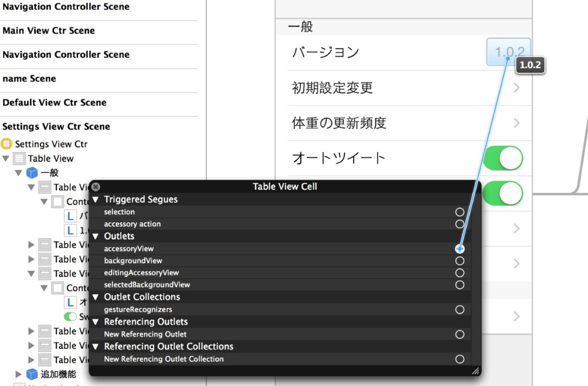
Task: Click the blue cube icon for 一般
Action: (32, 173)
